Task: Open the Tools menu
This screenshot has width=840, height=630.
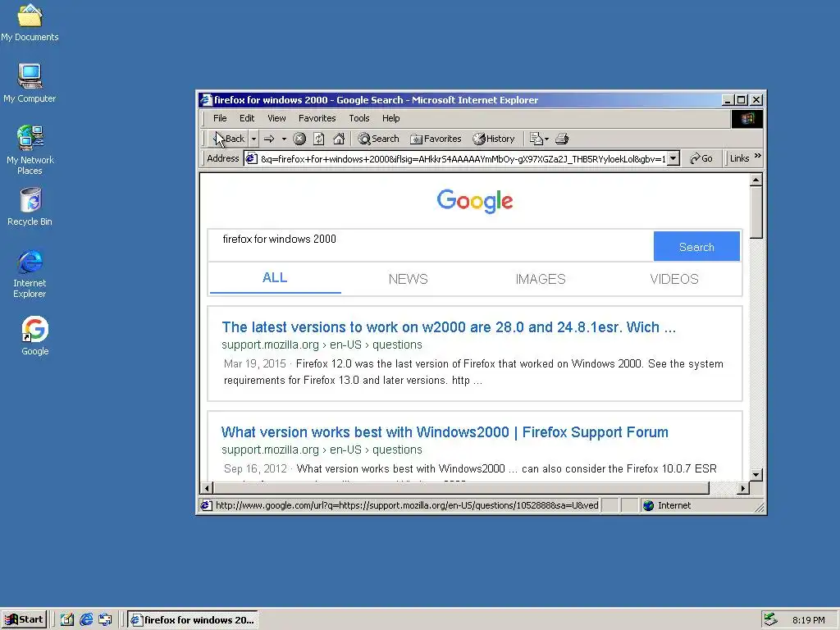Action: click(x=359, y=118)
